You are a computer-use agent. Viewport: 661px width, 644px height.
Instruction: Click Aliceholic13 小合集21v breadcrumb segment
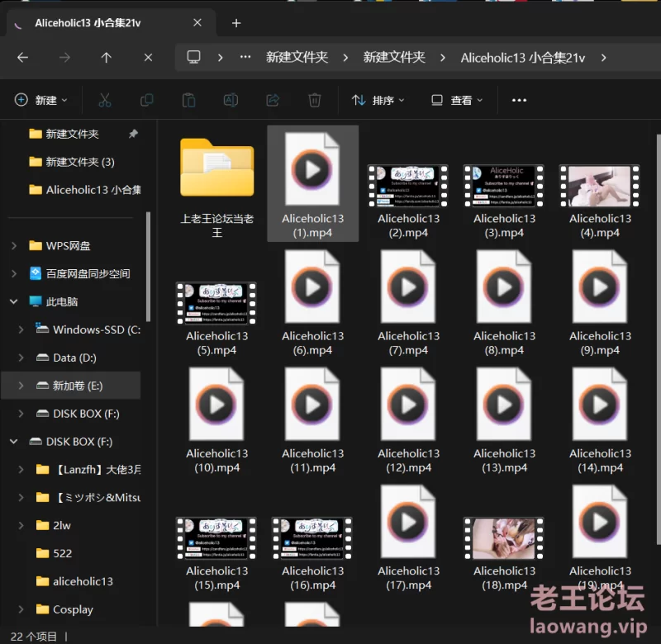pos(523,57)
